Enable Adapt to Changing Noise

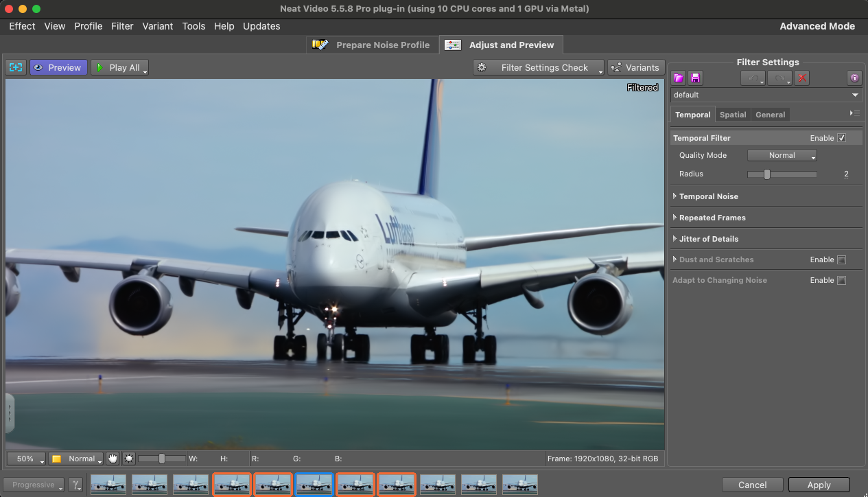click(x=842, y=280)
